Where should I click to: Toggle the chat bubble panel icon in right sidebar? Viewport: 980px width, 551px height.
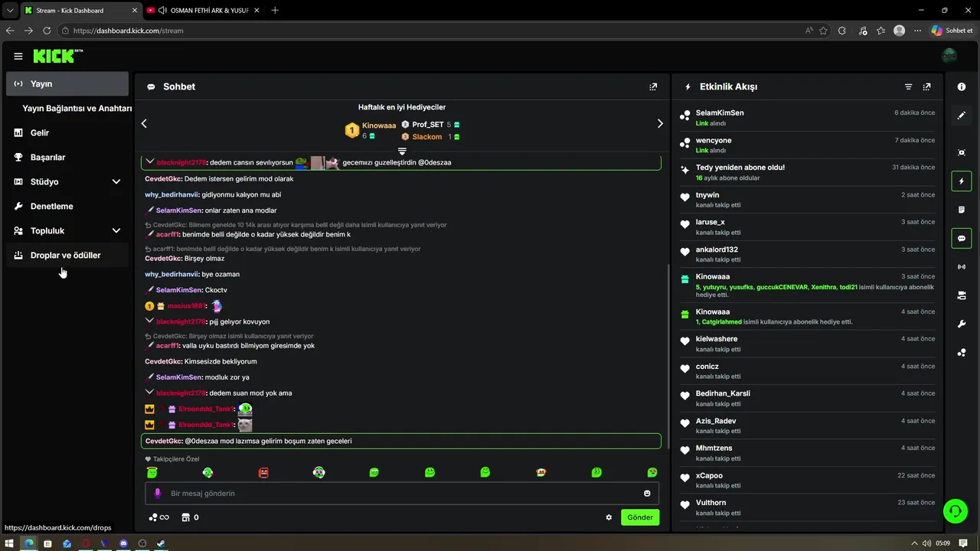coord(962,238)
